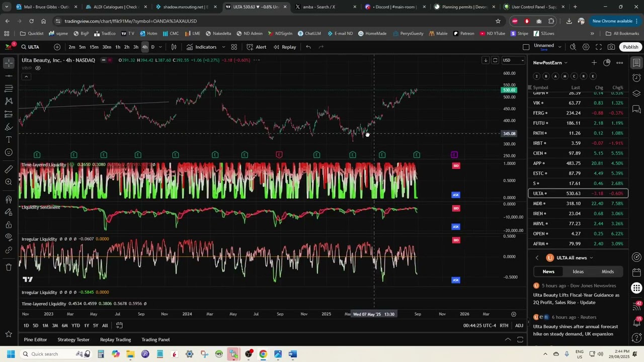Image resolution: width=644 pixels, height=362 pixels.
Task: Click the Publish button
Action: click(x=630, y=47)
